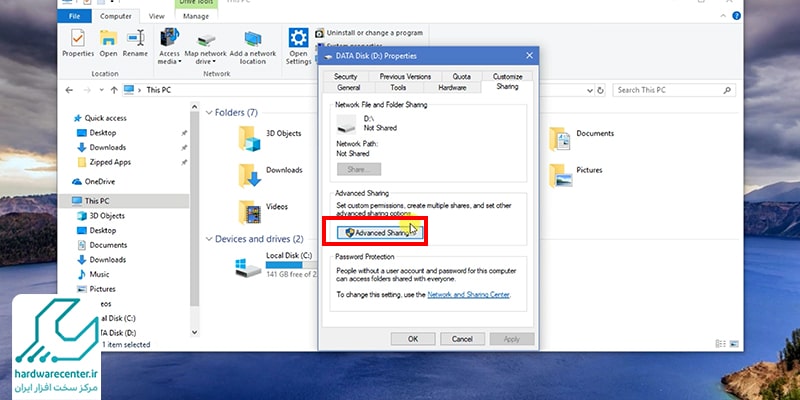Open recent locations dropdown arrow
The width and height of the screenshot is (800, 400).
(102, 90)
